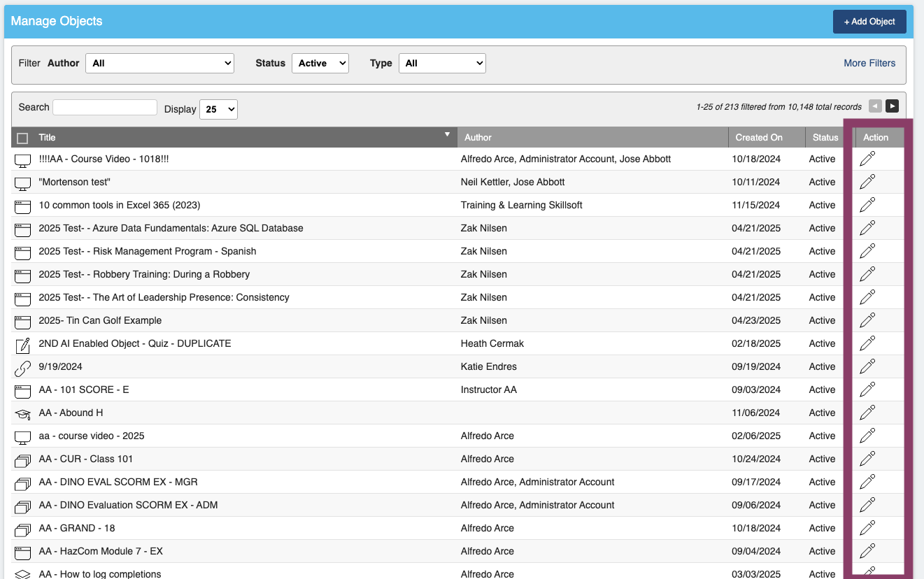Viewport: 924px width, 579px height.
Task: Click '2025 Test- - Robbery Training: During a Robbery' title
Action: [x=144, y=274]
